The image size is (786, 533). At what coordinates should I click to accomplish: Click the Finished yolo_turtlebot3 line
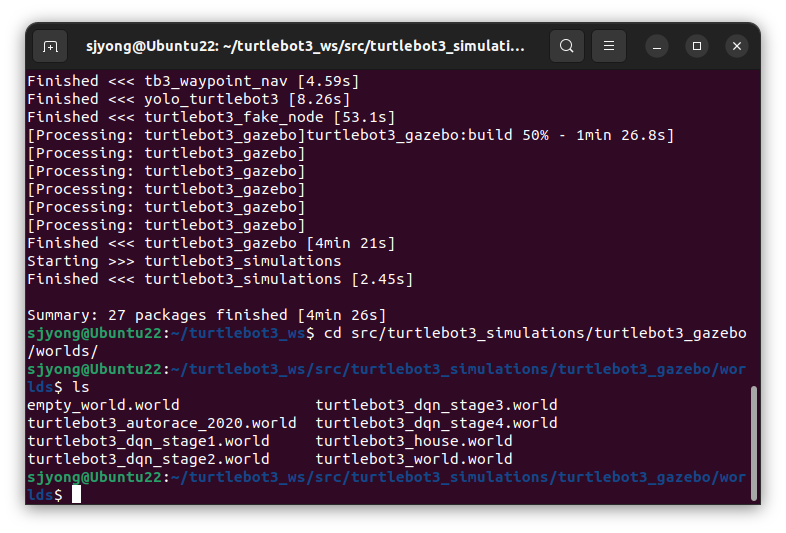tap(188, 99)
